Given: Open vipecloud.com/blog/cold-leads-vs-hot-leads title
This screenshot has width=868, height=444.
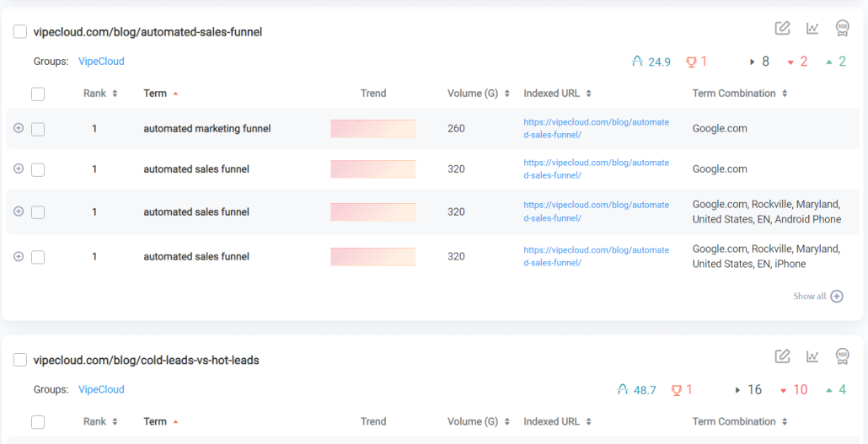Looking at the screenshot, I should 146,361.
